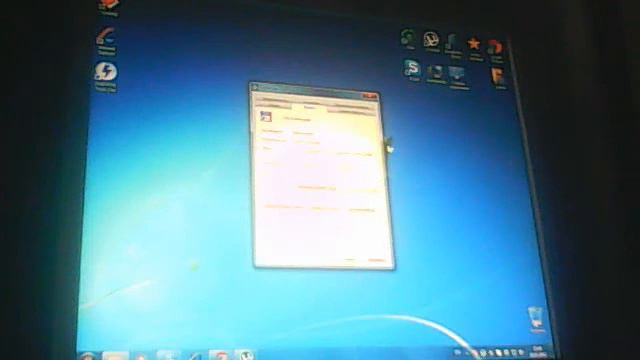Screen dimensions: 640x360
Task: Open the white circular logo taskbar button
Action: pos(245,355)
